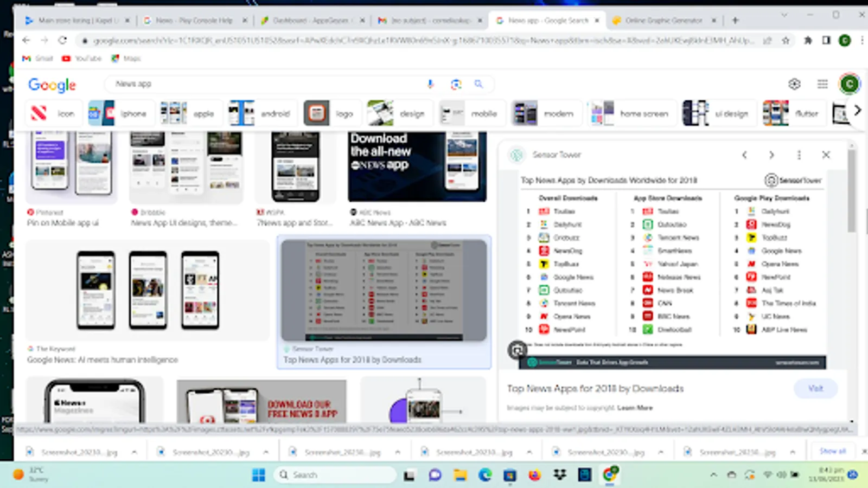868x488 pixels.
Task: Close the News app - Google Search tab
Action: pyautogui.click(x=597, y=21)
